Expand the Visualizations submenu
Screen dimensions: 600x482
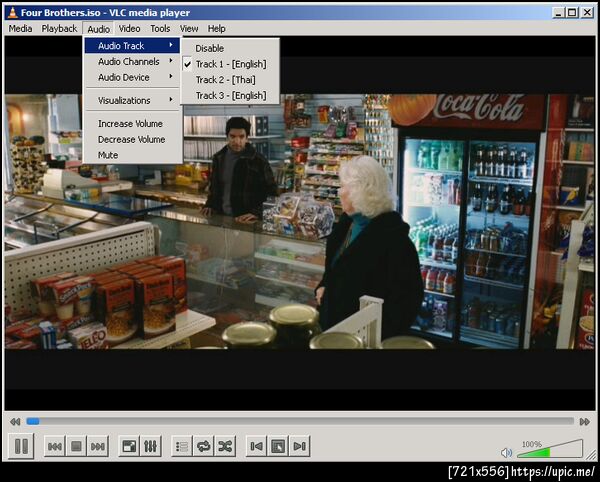click(x=132, y=101)
